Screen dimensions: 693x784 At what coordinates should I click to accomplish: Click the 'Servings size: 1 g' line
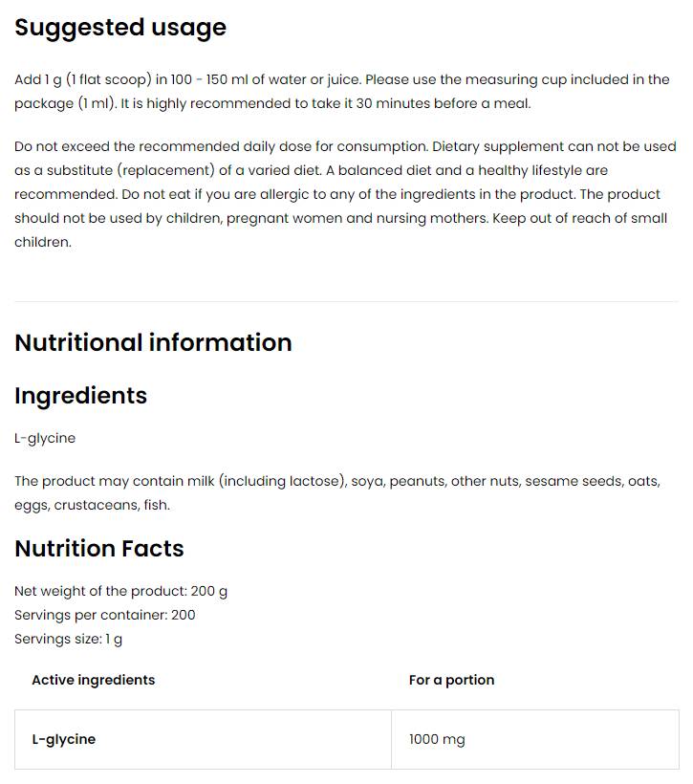[68, 639]
